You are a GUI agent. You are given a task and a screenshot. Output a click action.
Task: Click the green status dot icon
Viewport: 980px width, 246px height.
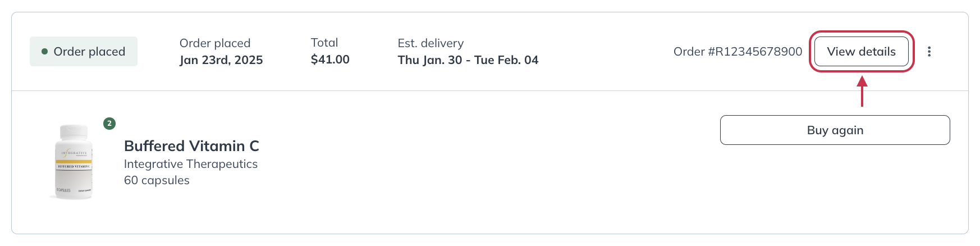click(x=44, y=52)
